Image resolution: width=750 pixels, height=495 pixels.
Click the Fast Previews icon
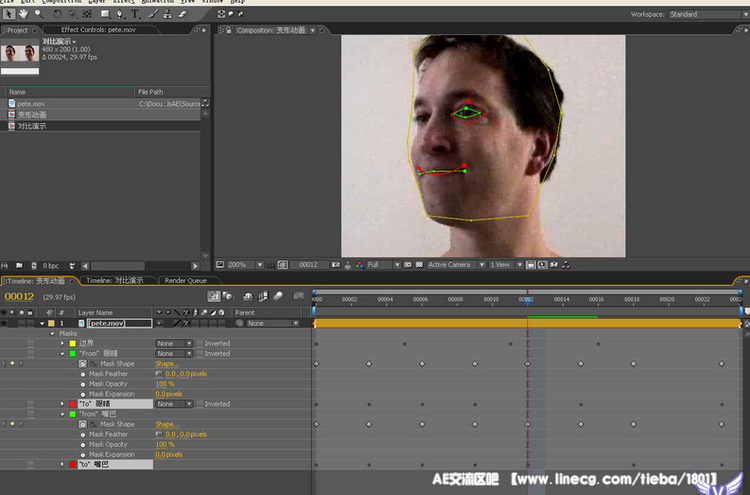click(x=542, y=264)
